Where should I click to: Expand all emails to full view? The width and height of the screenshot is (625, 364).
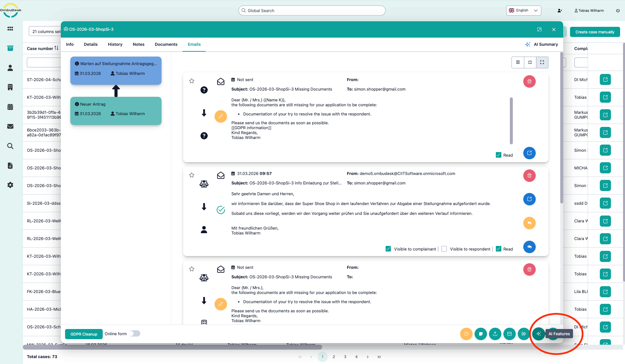[542, 62]
